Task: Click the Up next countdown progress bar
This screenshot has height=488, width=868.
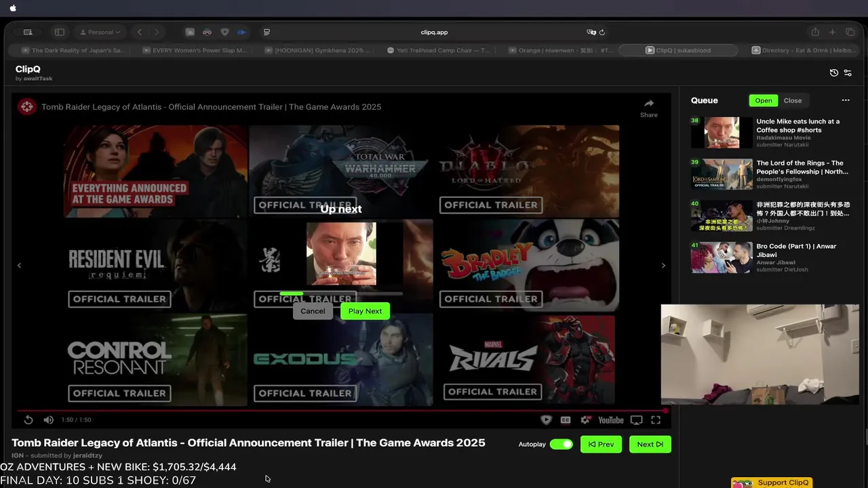Action: point(341,294)
